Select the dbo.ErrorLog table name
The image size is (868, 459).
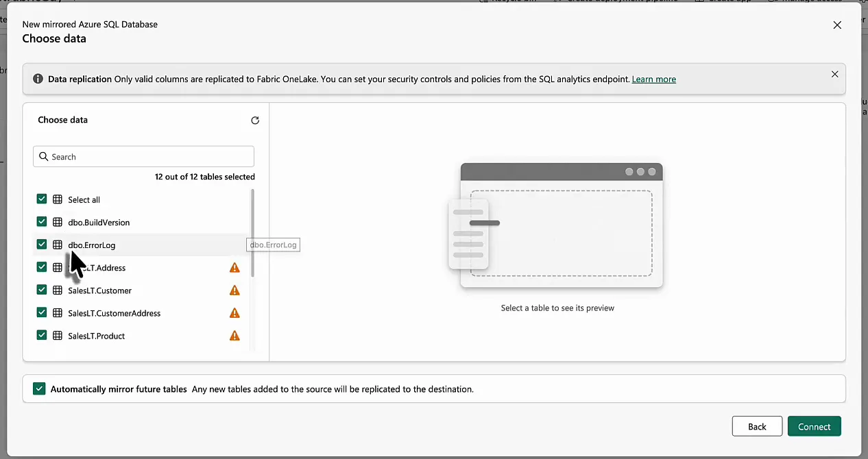(91, 245)
